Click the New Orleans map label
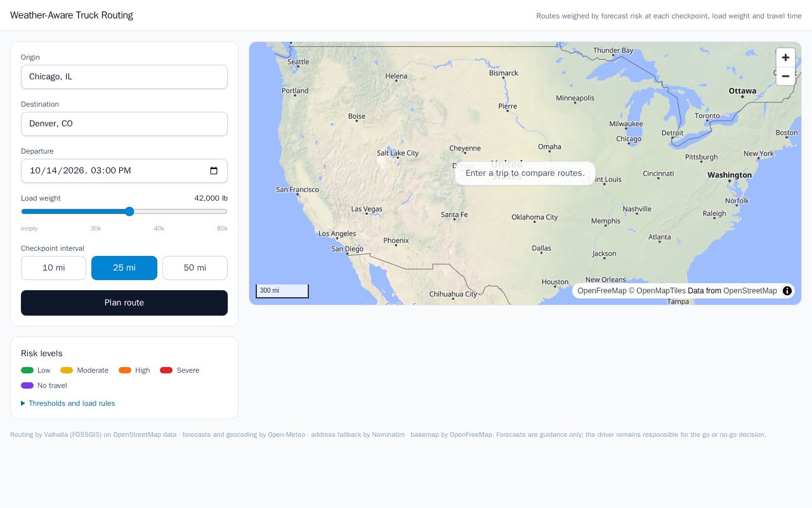 [x=606, y=279]
